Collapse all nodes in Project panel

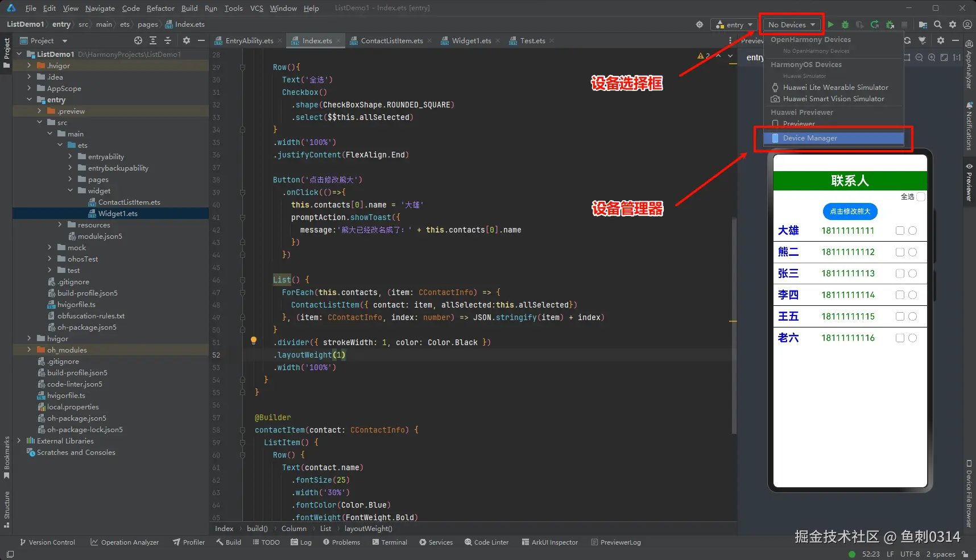[x=168, y=40]
